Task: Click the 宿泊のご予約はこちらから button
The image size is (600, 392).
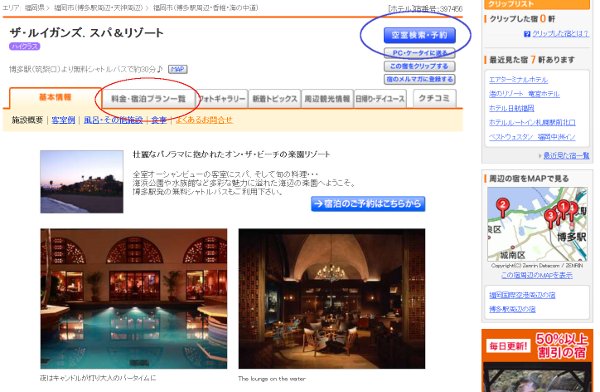Action: click(x=368, y=204)
